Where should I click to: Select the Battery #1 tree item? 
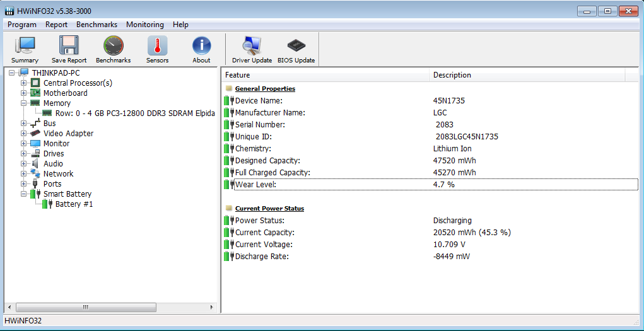(74, 204)
